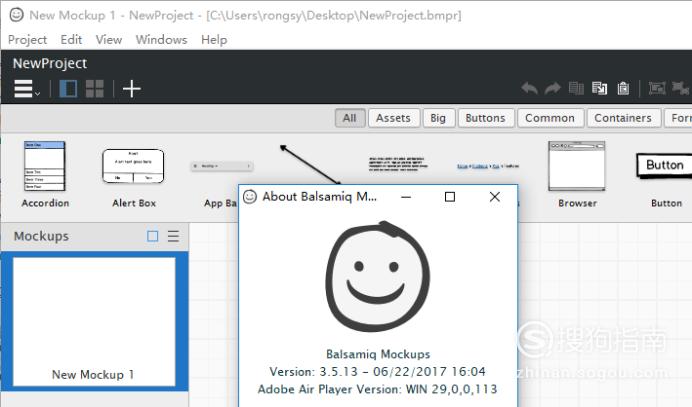Image resolution: width=692 pixels, height=407 pixels.
Task: Click the NewProject title in the dark header
Action: 50,63
